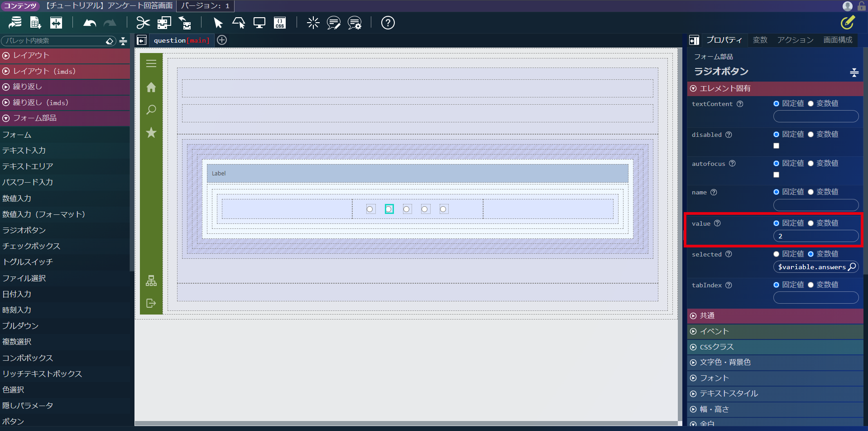Redo the last undone action
Screen dimensions: 868x431
click(110, 23)
